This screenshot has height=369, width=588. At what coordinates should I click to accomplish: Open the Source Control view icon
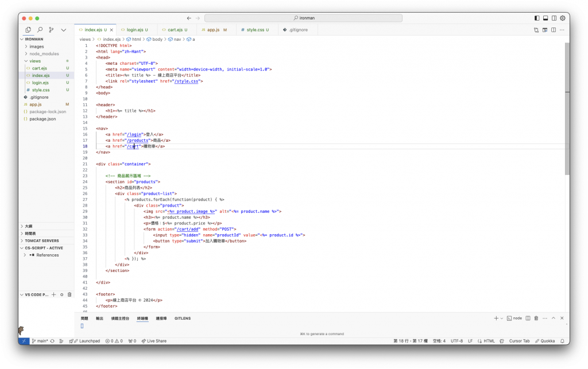point(51,30)
